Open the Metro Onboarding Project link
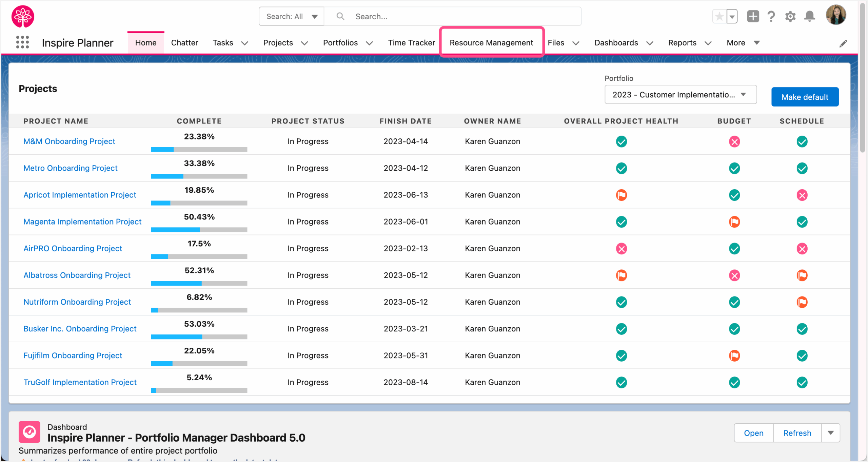The width and height of the screenshot is (868, 462). click(x=70, y=168)
